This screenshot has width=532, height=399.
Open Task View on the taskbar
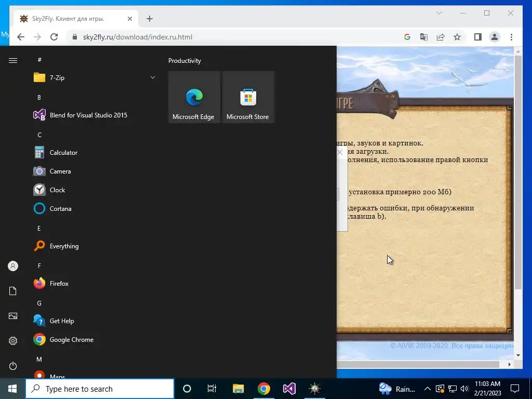(212, 389)
